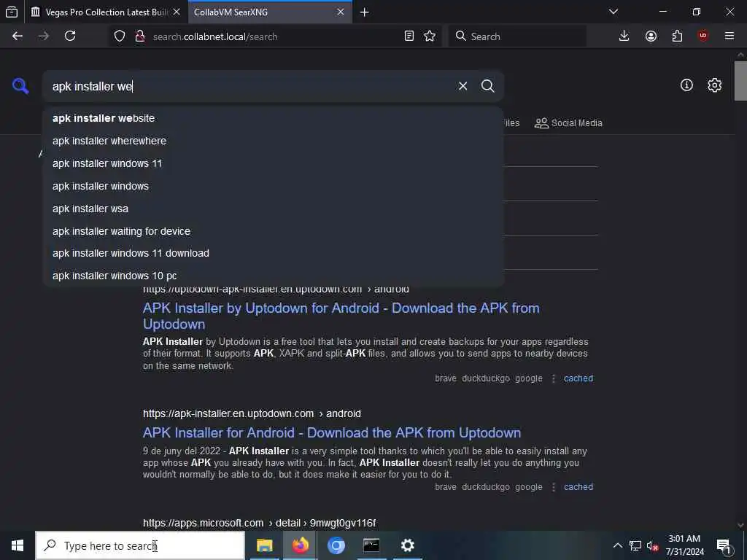Image resolution: width=747 pixels, height=560 pixels.
Task: Submit search with the magnifier button
Action: coord(487,86)
